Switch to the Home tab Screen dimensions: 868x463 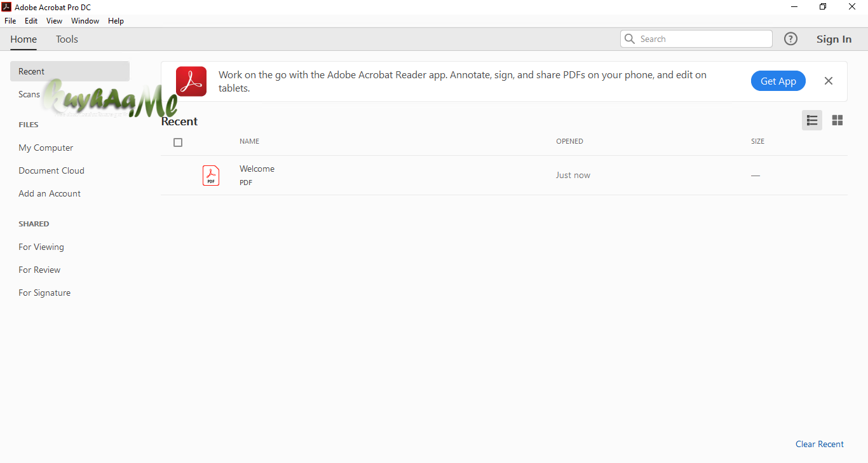(24, 39)
